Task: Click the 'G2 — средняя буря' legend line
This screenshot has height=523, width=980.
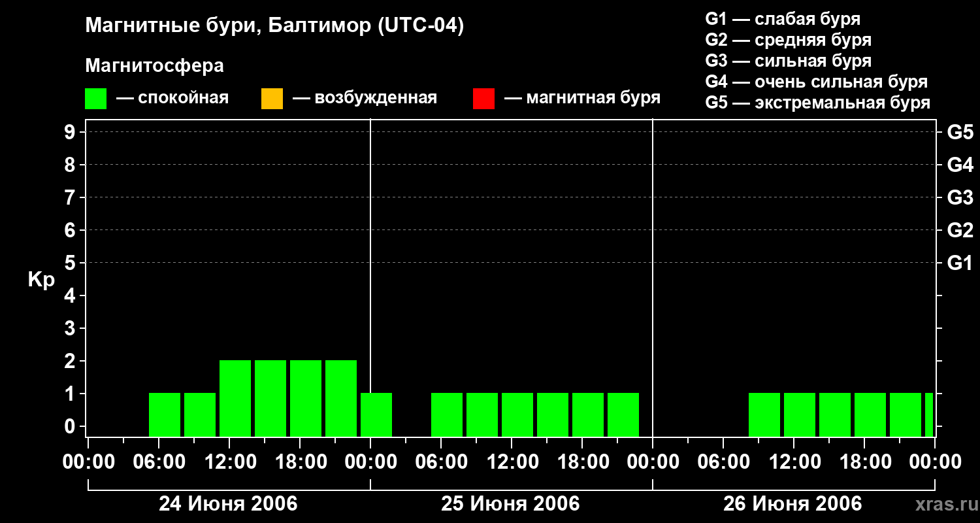Action: [x=789, y=40]
